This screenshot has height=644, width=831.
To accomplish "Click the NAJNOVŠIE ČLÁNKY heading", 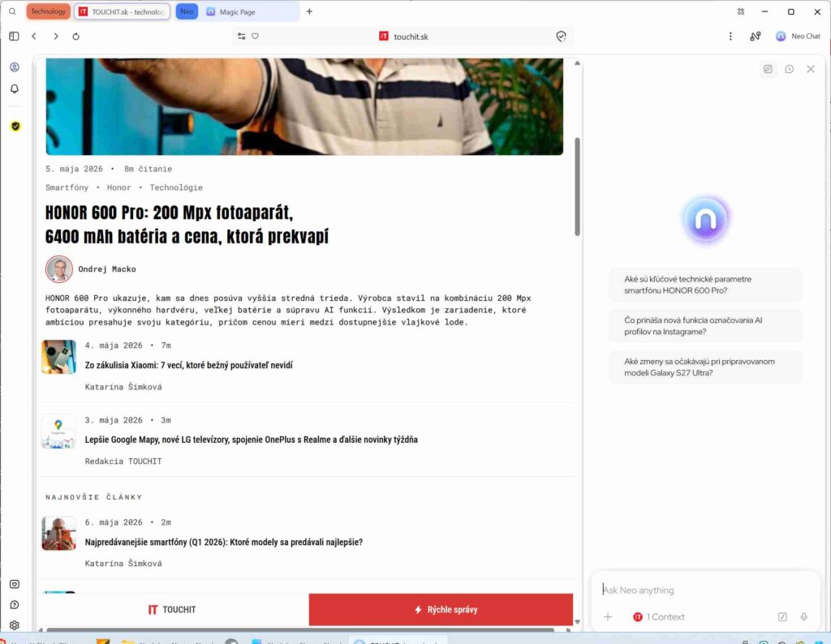I will click(94, 496).
